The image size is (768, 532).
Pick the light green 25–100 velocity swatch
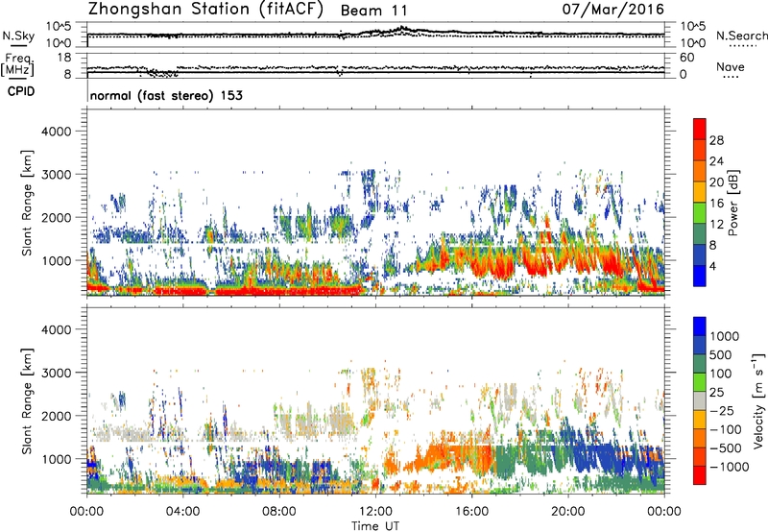point(700,382)
